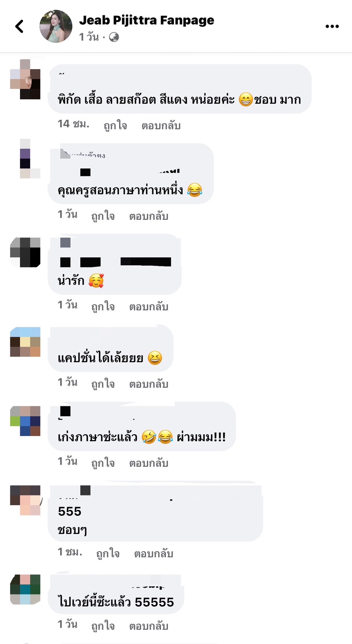Reply to the red scotch shirt comment

tap(161, 125)
